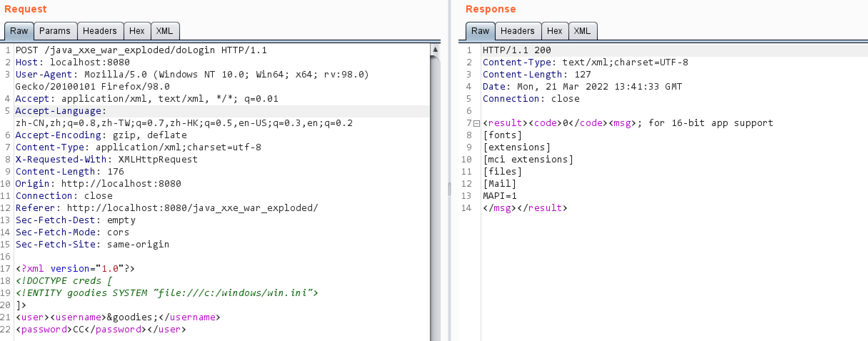The height and width of the screenshot is (341, 868).
Task: Click the DOCTYPE creds line
Action: pyautogui.click(x=64, y=281)
